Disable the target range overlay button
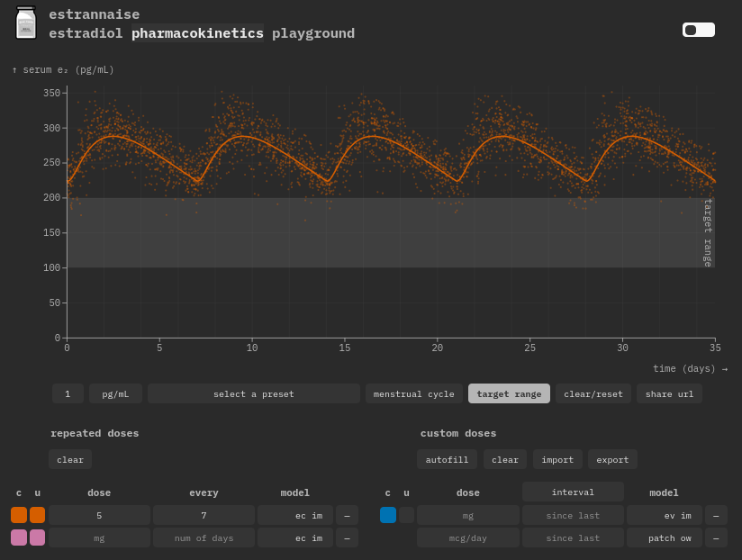The height and width of the screenshot is (560, 742). 509,393
